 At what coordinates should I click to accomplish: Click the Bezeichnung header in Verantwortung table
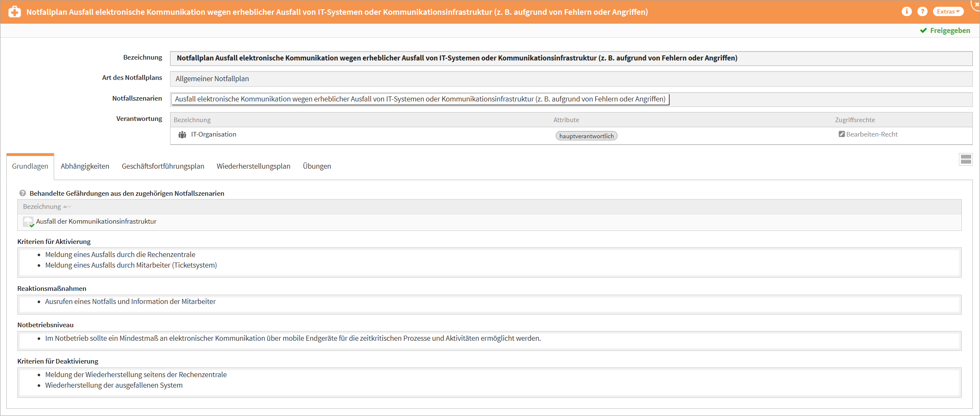point(192,120)
